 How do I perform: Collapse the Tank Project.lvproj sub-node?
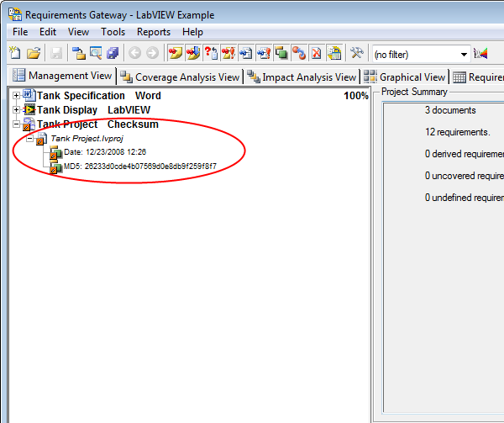[29, 138]
